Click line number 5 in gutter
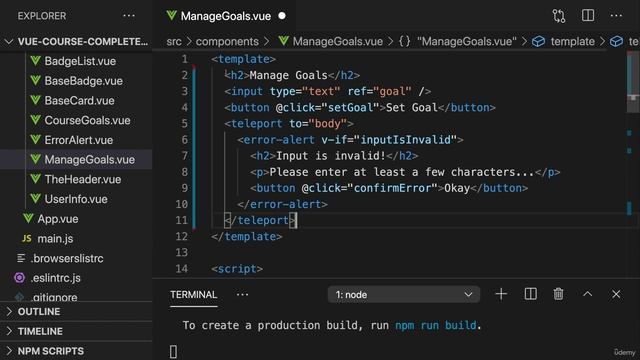Image resolution: width=640 pixels, height=360 pixels. point(184,123)
